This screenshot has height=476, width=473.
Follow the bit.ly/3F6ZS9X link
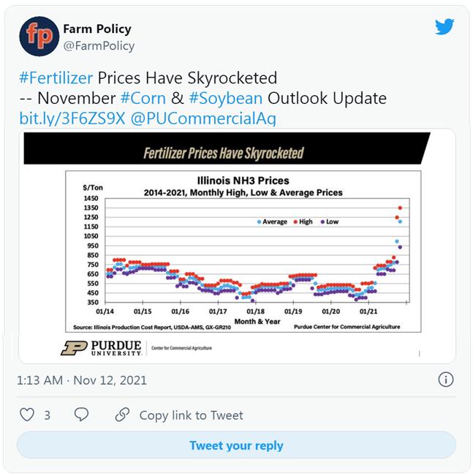click(72, 118)
